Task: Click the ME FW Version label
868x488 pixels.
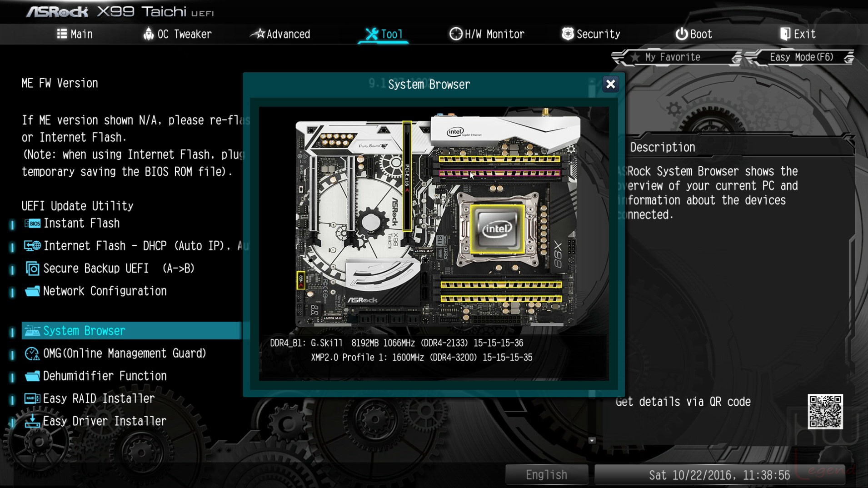Action: (60, 83)
